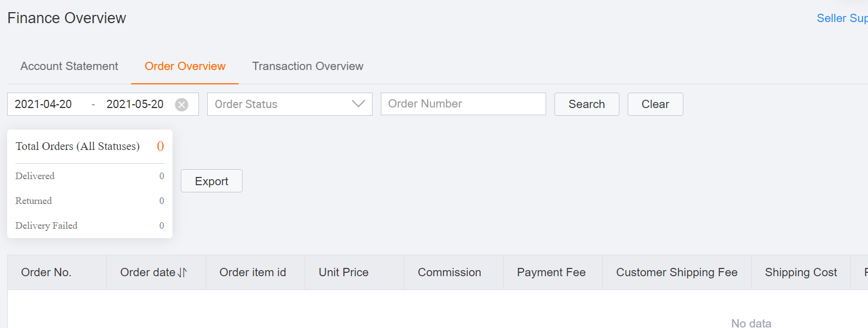
Task: Clear the selected date range using the x icon
Action: click(181, 105)
